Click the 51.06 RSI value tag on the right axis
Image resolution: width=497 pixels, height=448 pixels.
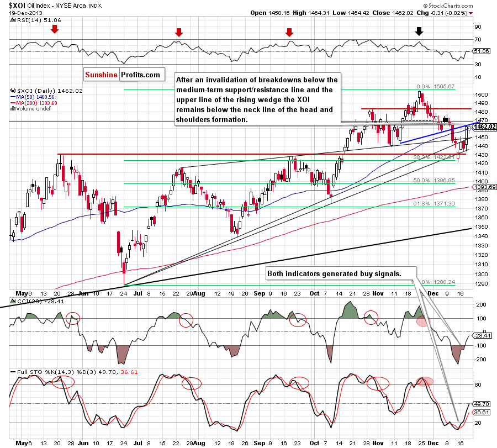click(482, 51)
